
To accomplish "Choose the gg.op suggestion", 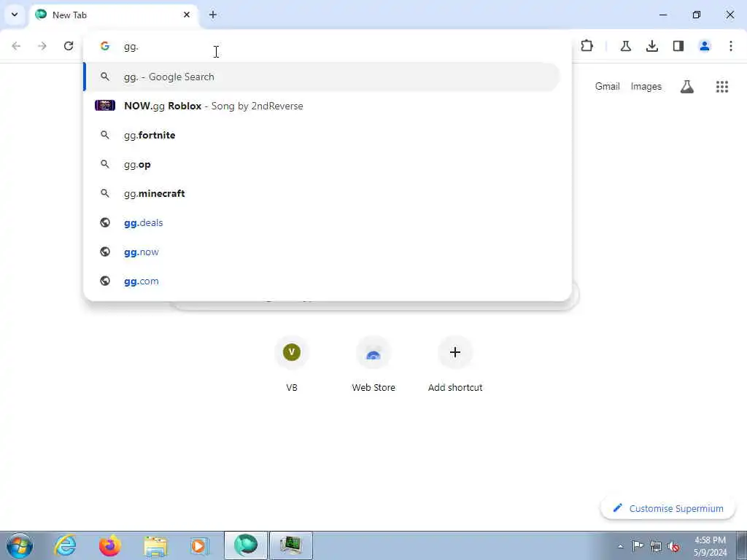I will pyautogui.click(x=322, y=164).
